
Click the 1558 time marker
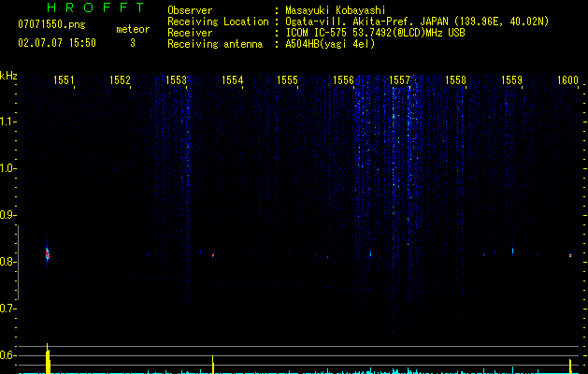point(455,80)
